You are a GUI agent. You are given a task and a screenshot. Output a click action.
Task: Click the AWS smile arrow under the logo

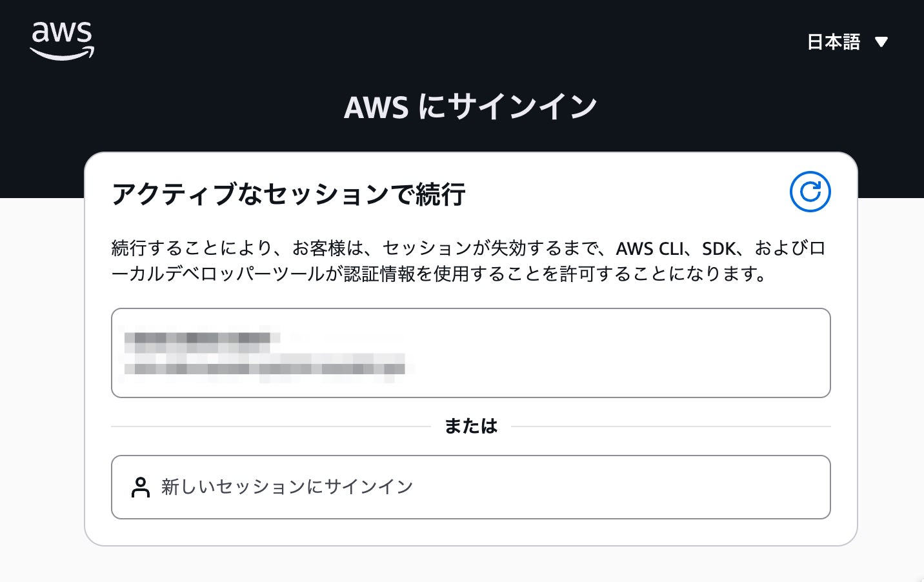[x=62, y=55]
